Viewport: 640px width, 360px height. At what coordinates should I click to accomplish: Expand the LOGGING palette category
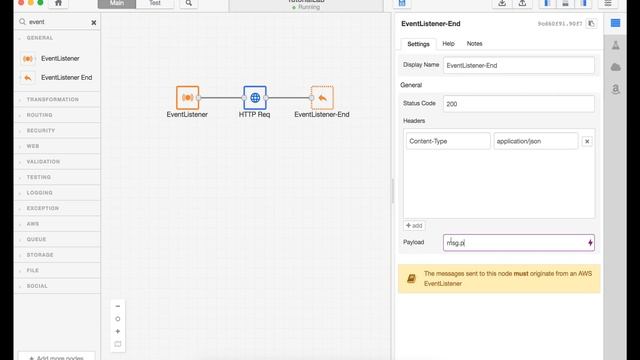click(x=40, y=193)
